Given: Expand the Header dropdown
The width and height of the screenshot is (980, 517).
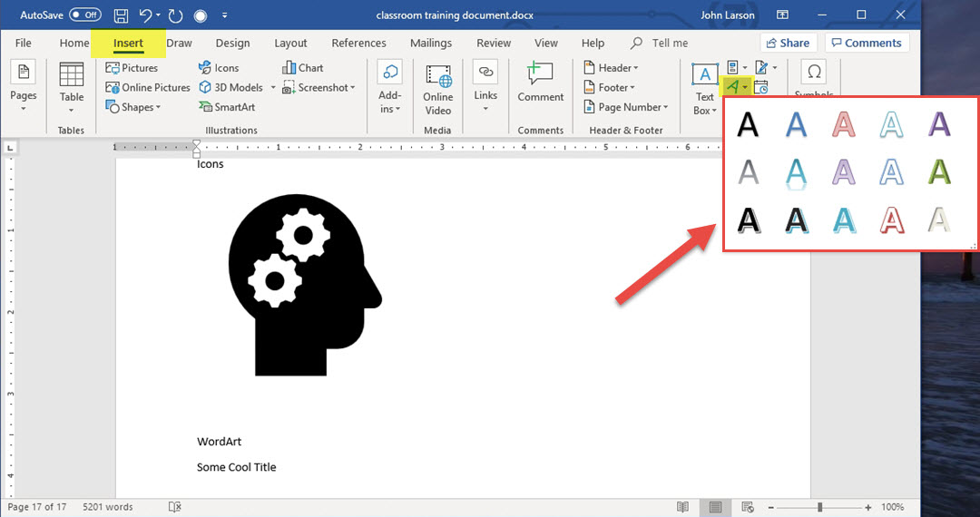Looking at the screenshot, I should pos(611,68).
